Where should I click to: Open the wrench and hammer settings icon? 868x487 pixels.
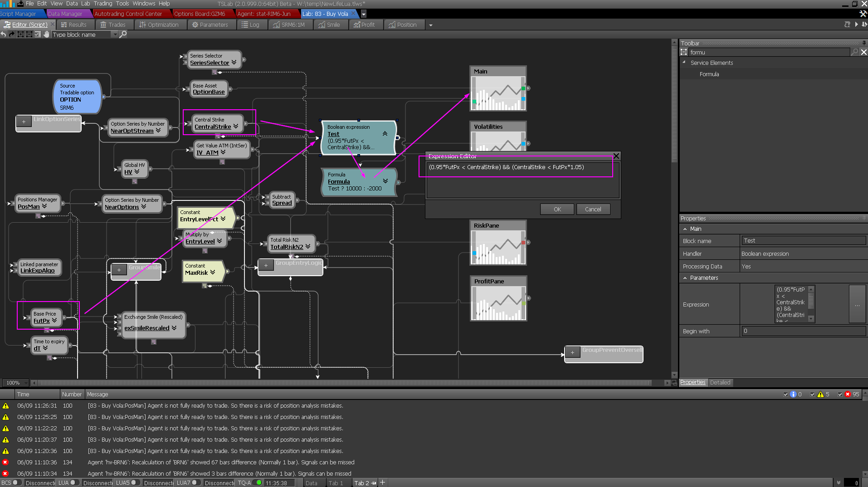863,14
